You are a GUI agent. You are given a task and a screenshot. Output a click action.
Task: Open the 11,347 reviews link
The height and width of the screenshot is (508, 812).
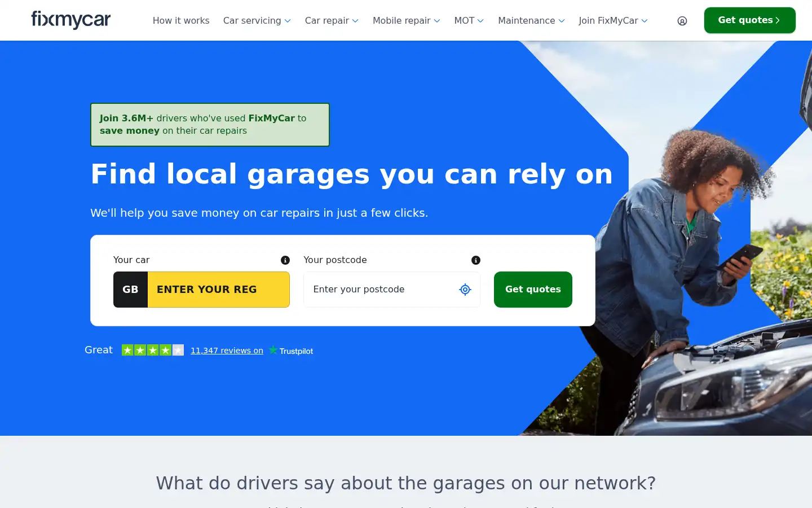pos(227,351)
